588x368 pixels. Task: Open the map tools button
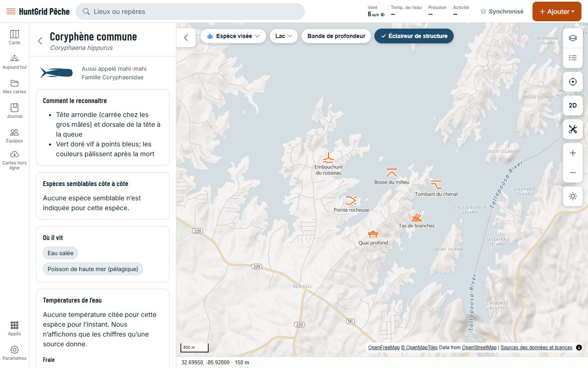[573, 129]
